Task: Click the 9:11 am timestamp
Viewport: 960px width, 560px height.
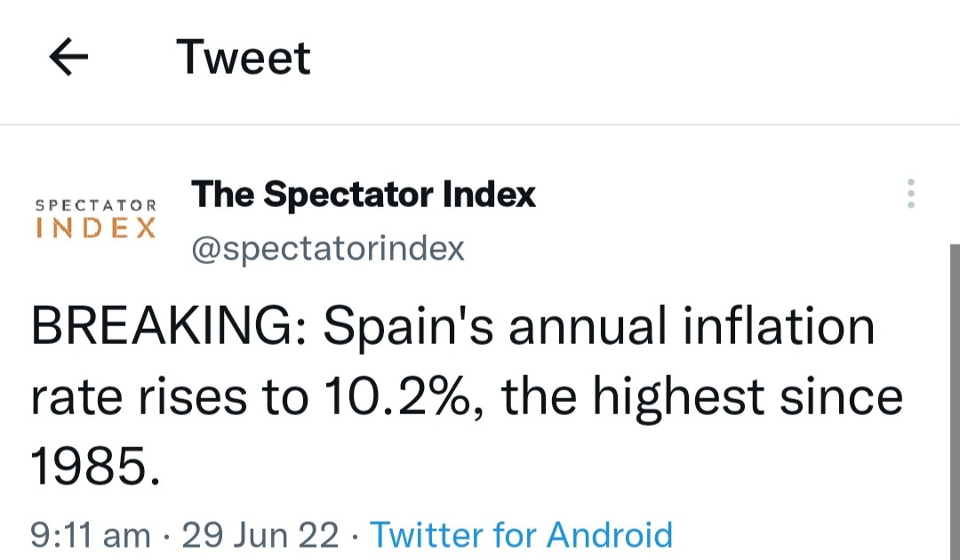Action: click(x=90, y=535)
